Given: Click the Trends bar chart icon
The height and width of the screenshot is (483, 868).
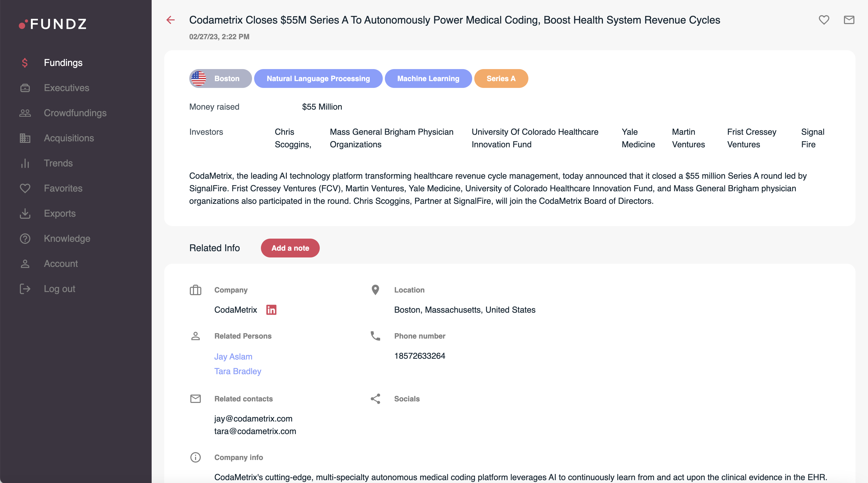Looking at the screenshot, I should (x=25, y=163).
